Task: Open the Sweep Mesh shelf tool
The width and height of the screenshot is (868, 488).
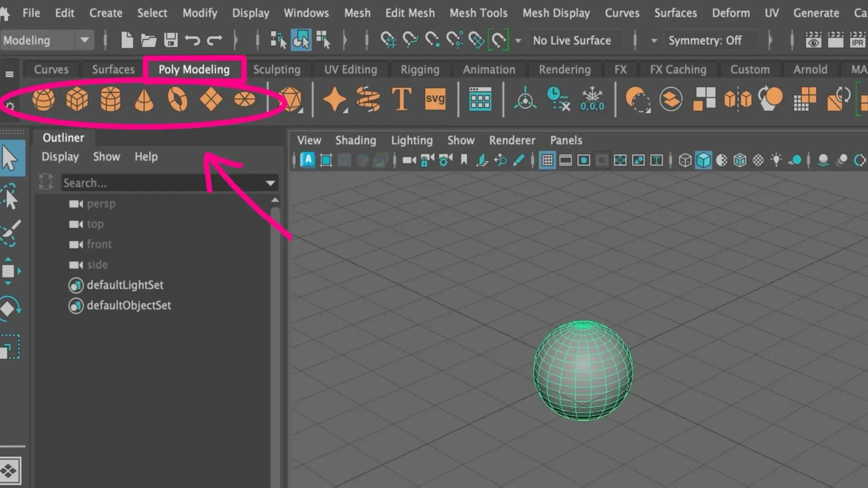Action: [x=368, y=99]
